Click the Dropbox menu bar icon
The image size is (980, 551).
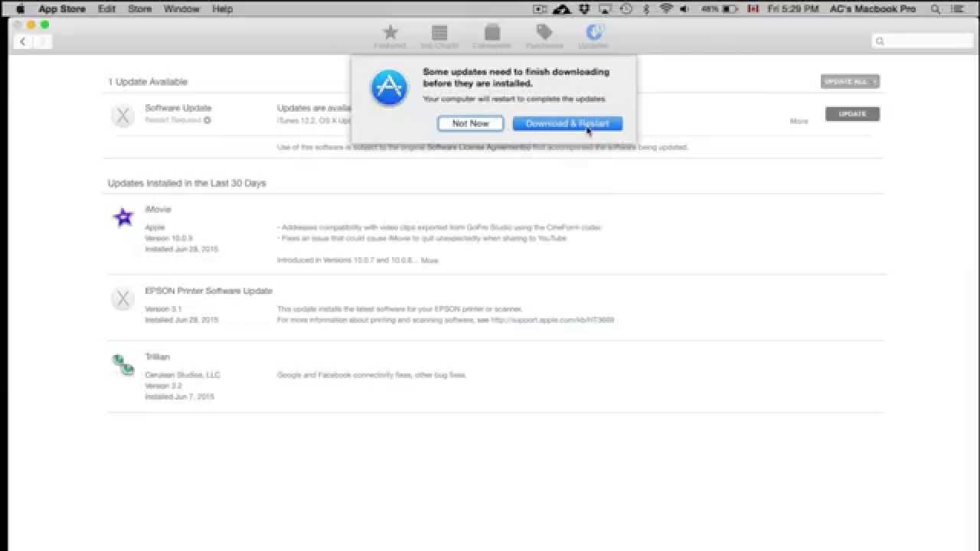pyautogui.click(x=584, y=9)
